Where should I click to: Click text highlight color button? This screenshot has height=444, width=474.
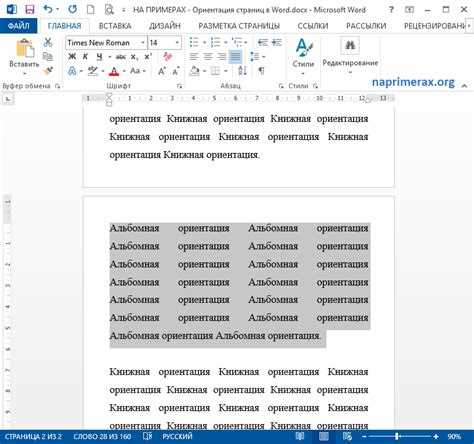(x=93, y=71)
